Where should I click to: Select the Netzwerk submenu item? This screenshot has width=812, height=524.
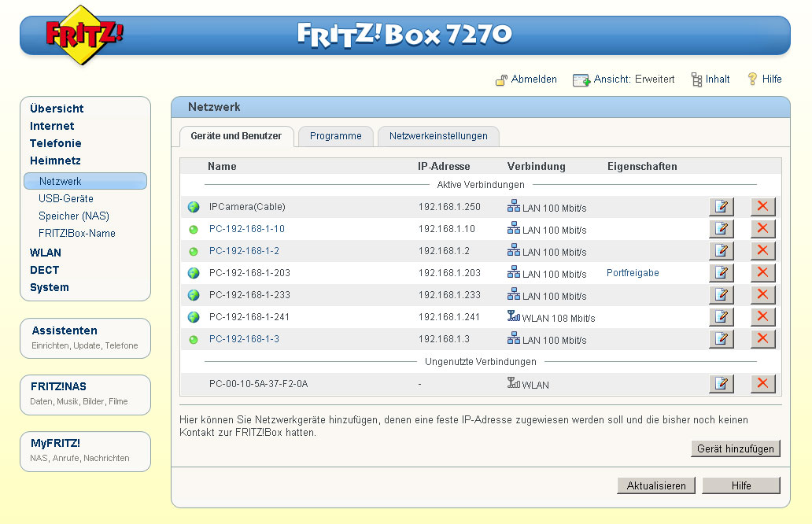click(86, 181)
